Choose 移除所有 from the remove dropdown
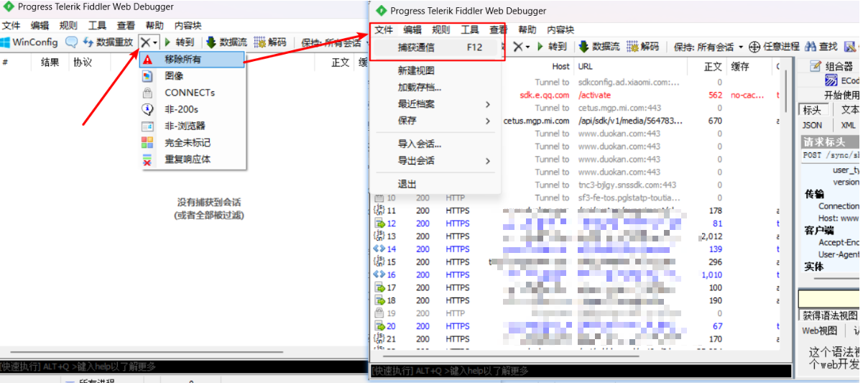 [x=192, y=60]
